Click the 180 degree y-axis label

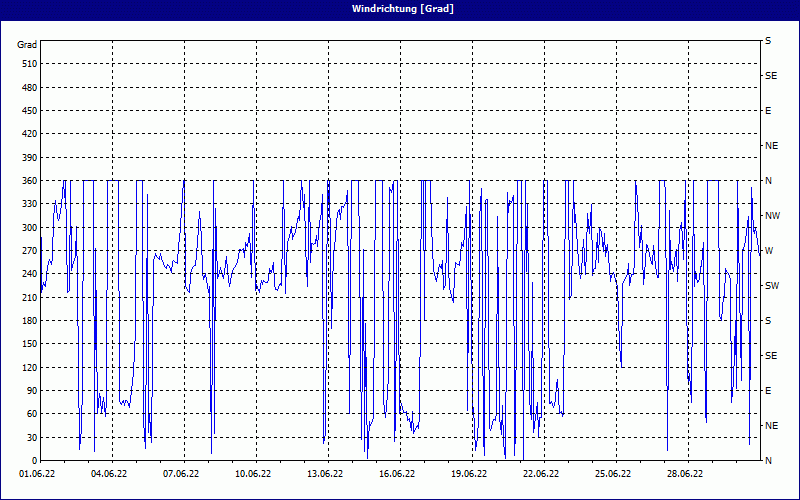[28, 321]
